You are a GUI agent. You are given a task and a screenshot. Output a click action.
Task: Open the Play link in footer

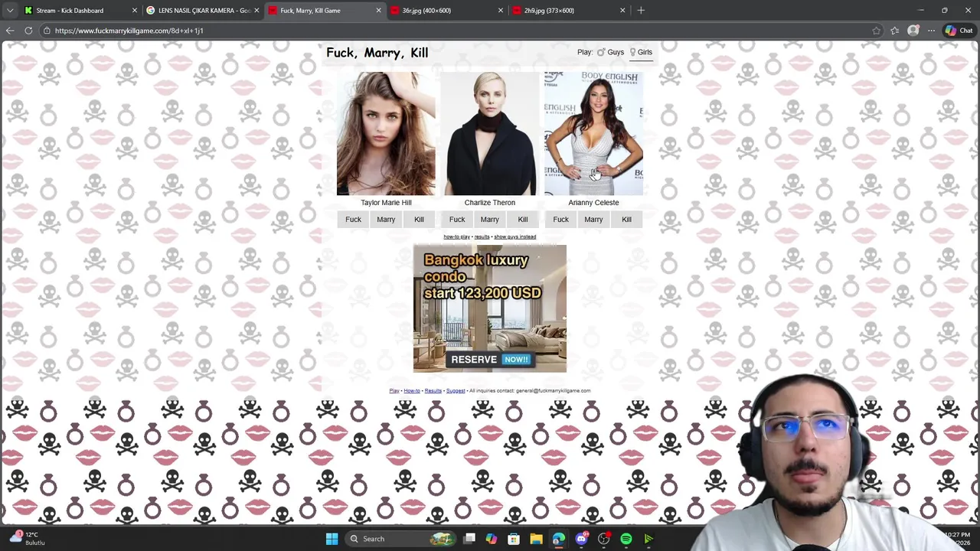click(394, 391)
